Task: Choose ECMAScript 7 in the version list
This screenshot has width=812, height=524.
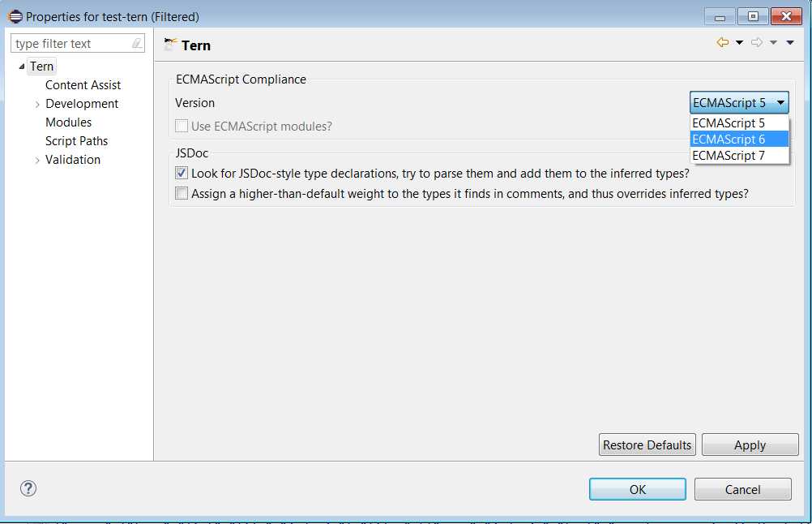Action: (x=729, y=155)
